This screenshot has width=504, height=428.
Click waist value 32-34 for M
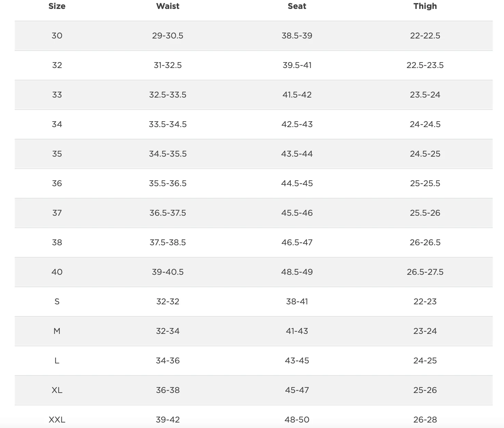pyautogui.click(x=168, y=331)
